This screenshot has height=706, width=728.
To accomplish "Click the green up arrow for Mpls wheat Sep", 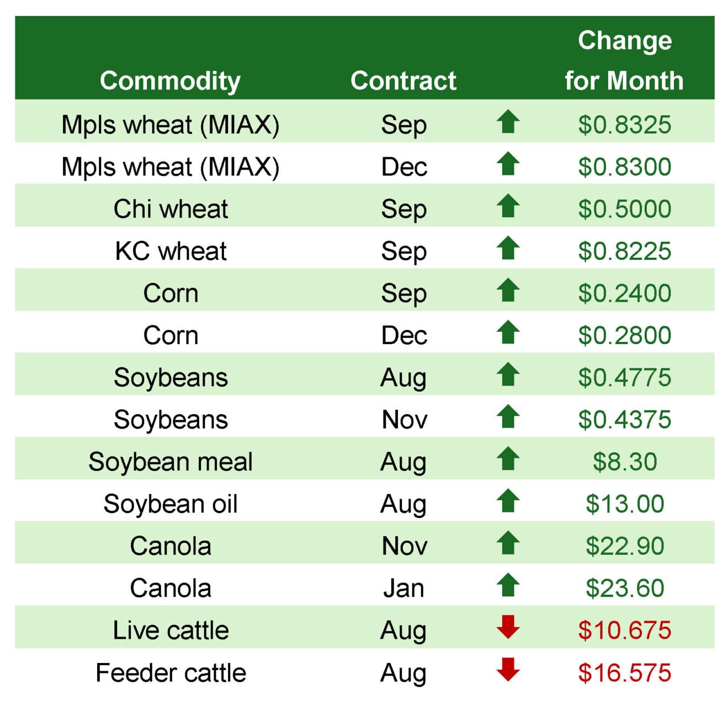I will click(508, 122).
